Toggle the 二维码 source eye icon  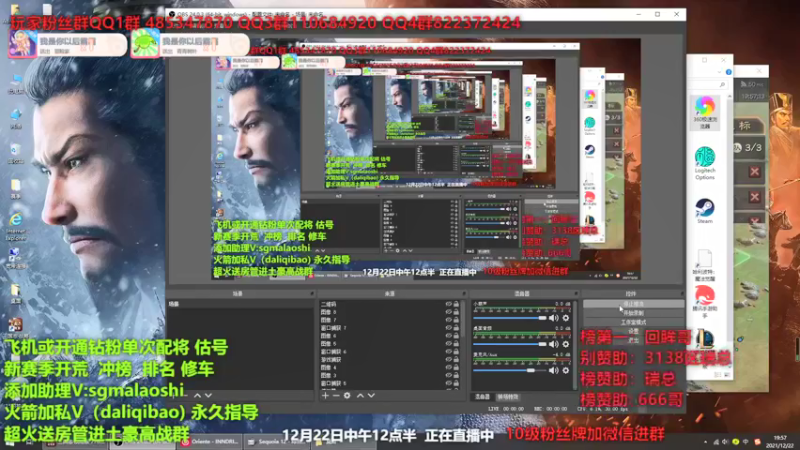(448, 304)
